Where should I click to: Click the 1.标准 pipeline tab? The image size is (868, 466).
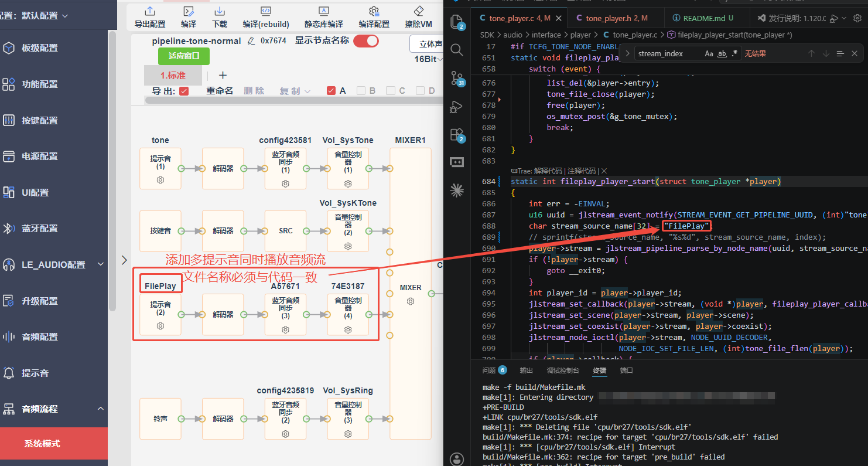(x=173, y=76)
